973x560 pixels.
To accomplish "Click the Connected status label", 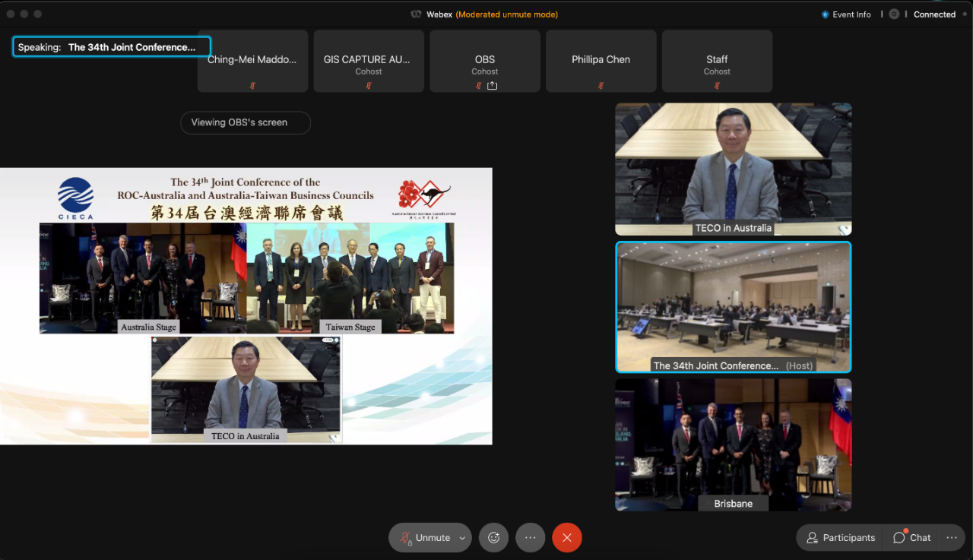I will (x=934, y=14).
